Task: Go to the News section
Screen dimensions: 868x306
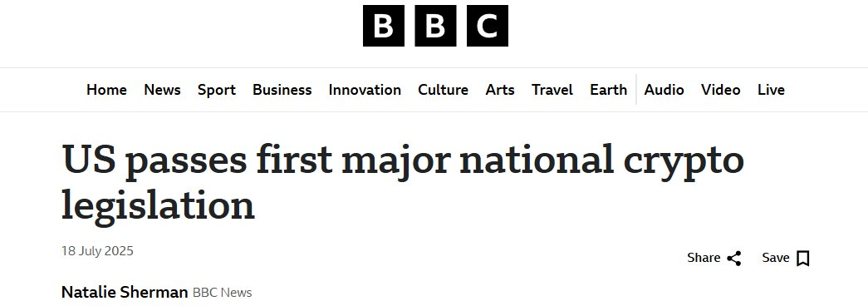Action: coord(162,90)
